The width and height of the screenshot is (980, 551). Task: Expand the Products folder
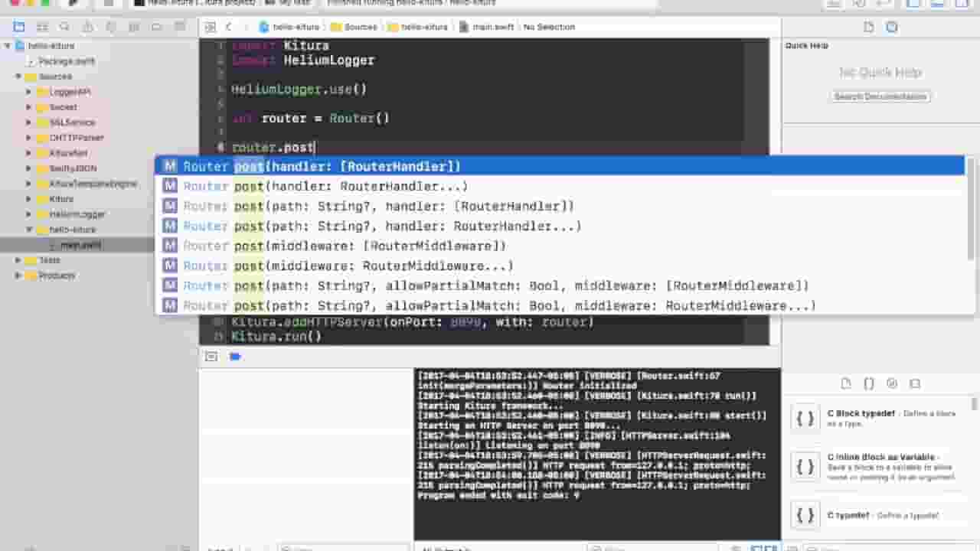(18, 275)
